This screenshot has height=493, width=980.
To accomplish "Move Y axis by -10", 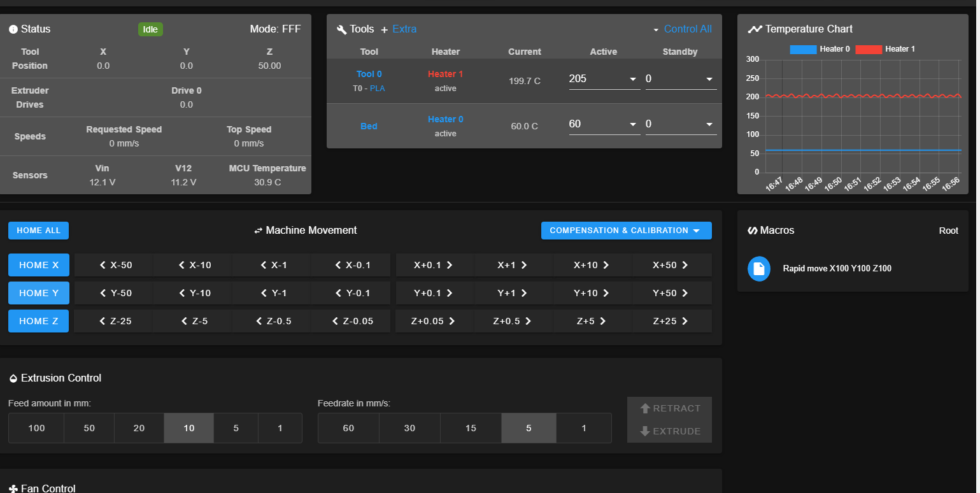I will 193,293.
